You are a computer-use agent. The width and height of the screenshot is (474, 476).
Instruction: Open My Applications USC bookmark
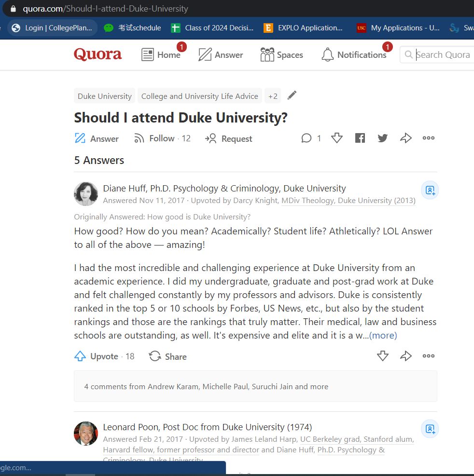coord(398,28)
